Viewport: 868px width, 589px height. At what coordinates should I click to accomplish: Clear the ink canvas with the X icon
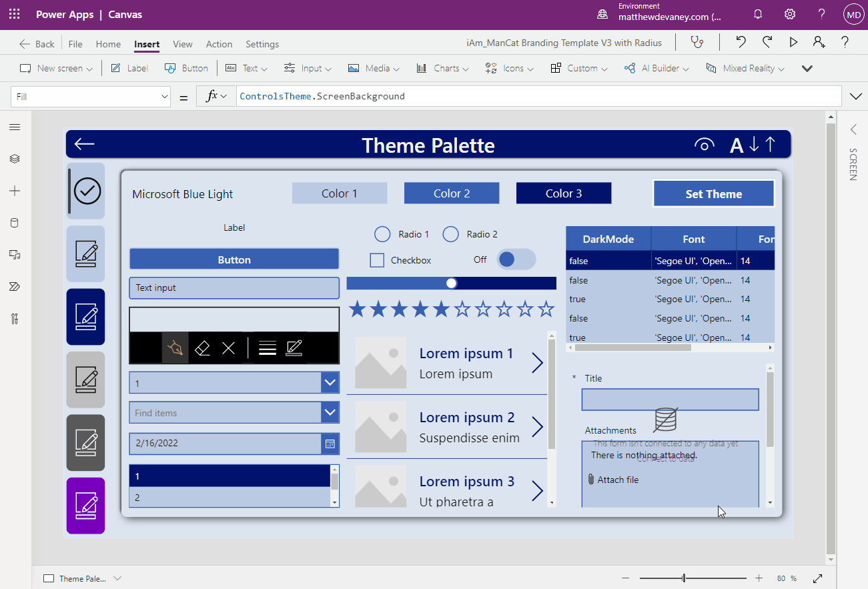(x=228, y=348)
